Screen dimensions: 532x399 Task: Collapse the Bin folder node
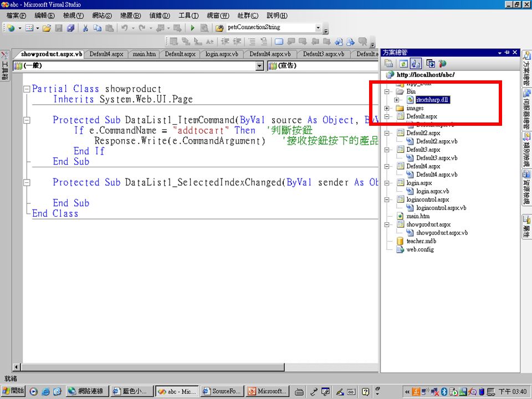click(x=386, y=91)
